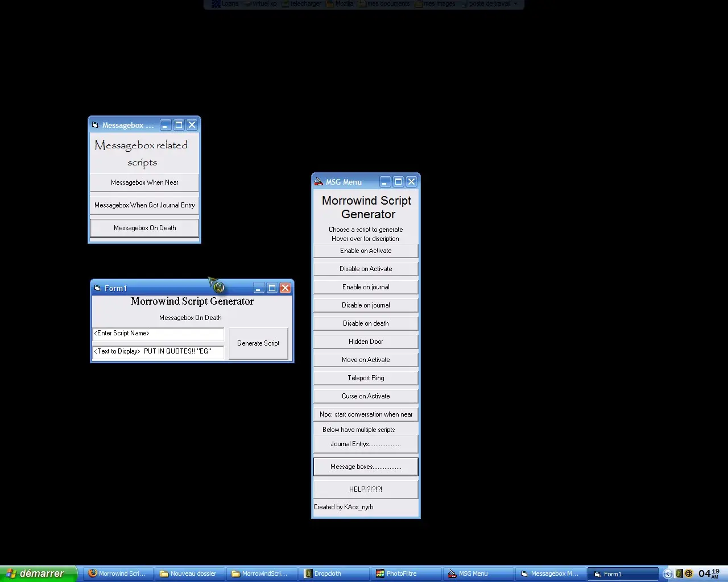Select the Form1 taskbar item

622,574
